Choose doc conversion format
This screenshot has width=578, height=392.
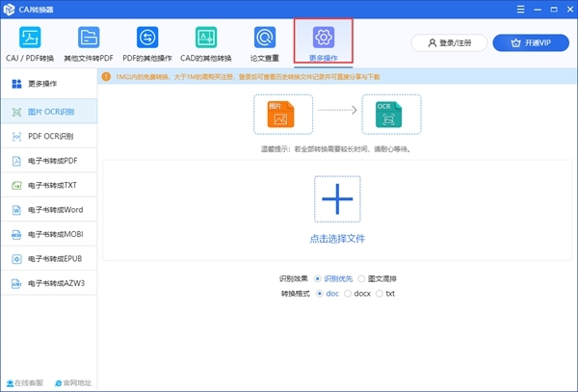click(320, 294)
